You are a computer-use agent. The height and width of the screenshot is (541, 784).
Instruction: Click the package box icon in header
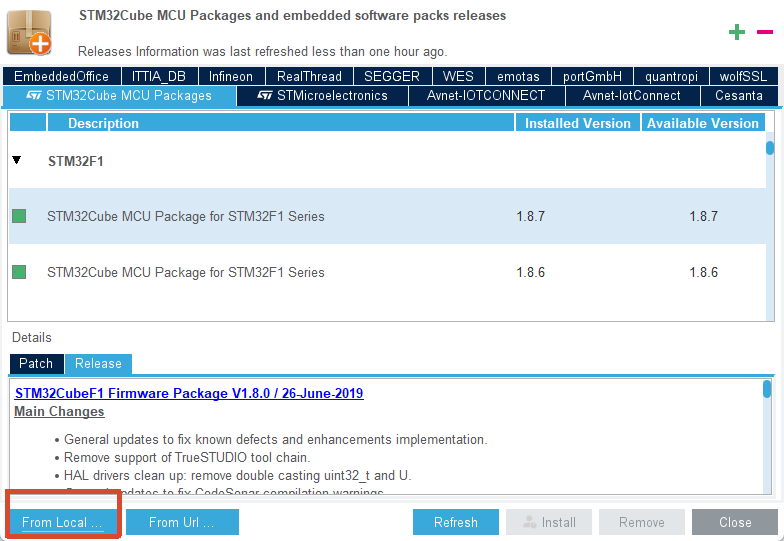pos(30,32)
